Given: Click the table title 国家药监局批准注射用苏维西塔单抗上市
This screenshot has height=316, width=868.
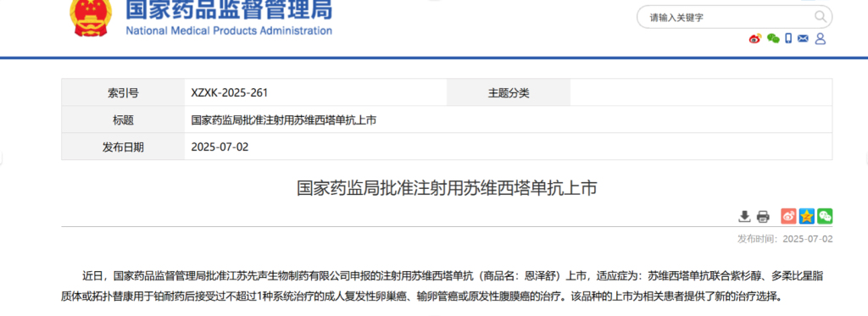Looking at the screenshot, I should (x=283, y=120).
